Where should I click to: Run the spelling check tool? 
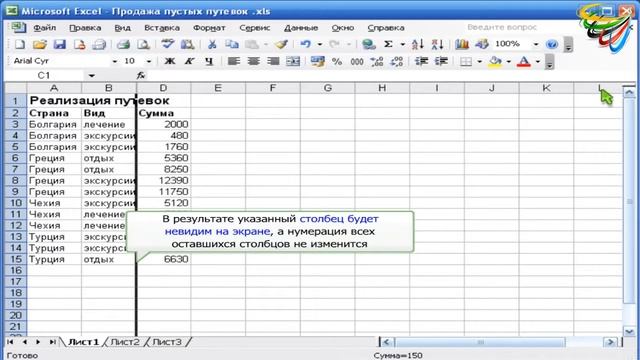(167, 44)
